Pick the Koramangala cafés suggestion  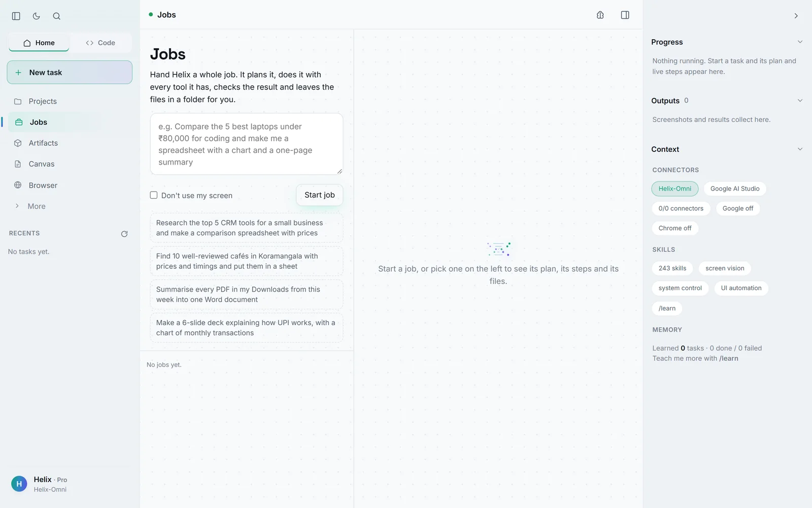tap(246, 261)
